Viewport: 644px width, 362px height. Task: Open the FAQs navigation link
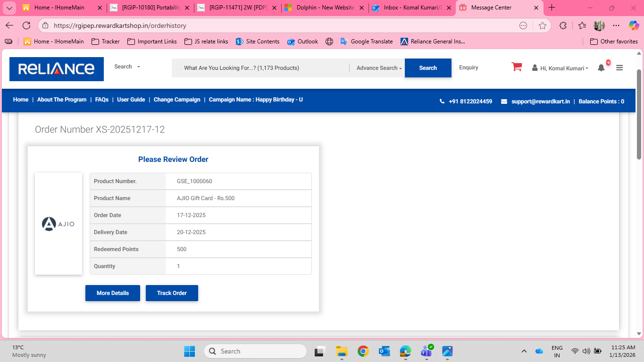coord(102,100)
